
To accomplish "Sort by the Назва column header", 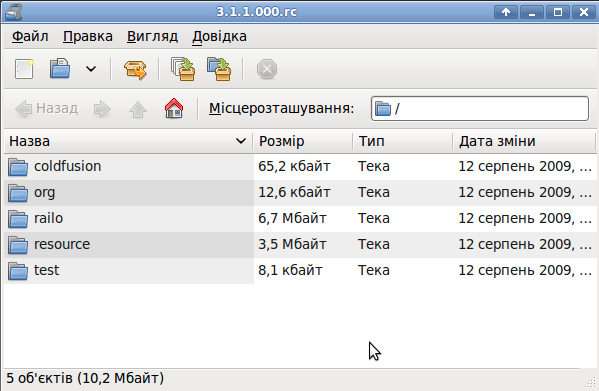I will 128,141.
